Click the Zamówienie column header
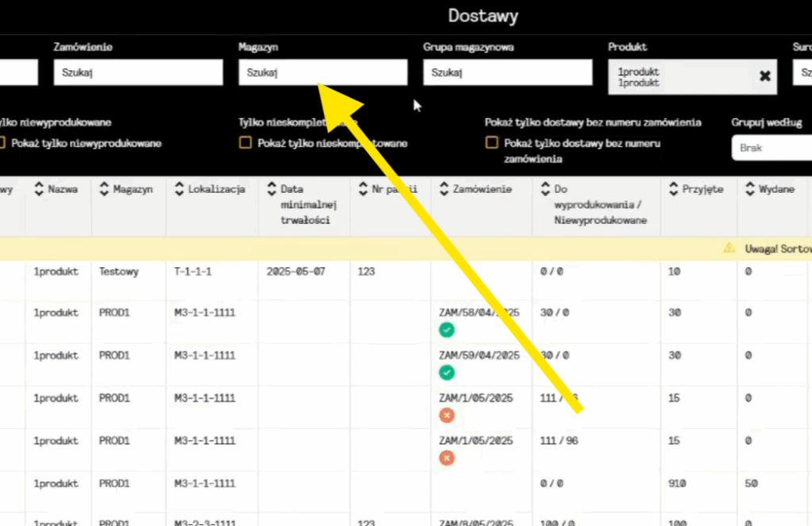Image resolution: width=812 pixels, height=526 pixels. point(481,190)
